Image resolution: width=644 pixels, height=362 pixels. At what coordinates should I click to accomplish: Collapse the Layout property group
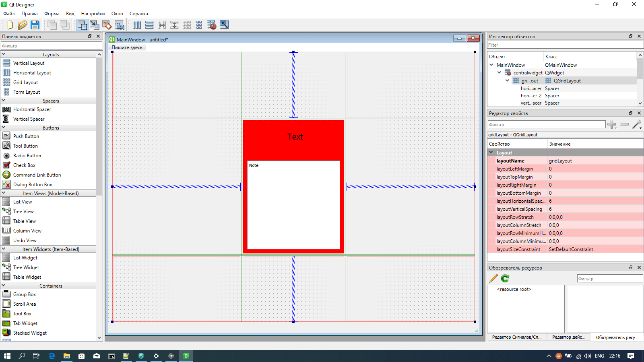pos(491,152)
